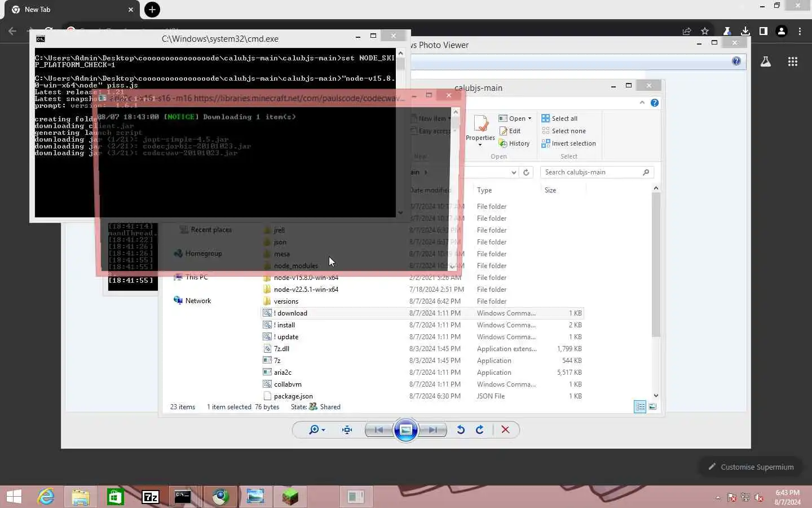812x508 pixels.
Task: Rotate the picture counterclockwise
Action: (461, 430)
